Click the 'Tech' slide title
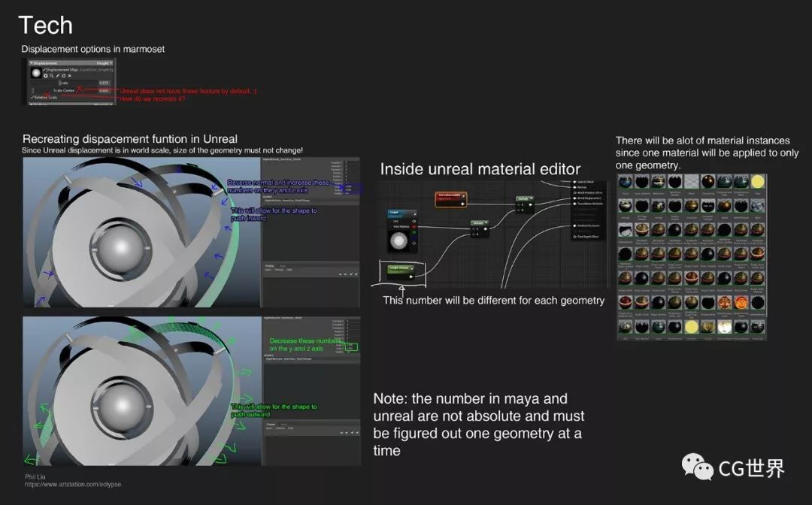812x505 pixels. pyautogui.click(x=46, y=25)
